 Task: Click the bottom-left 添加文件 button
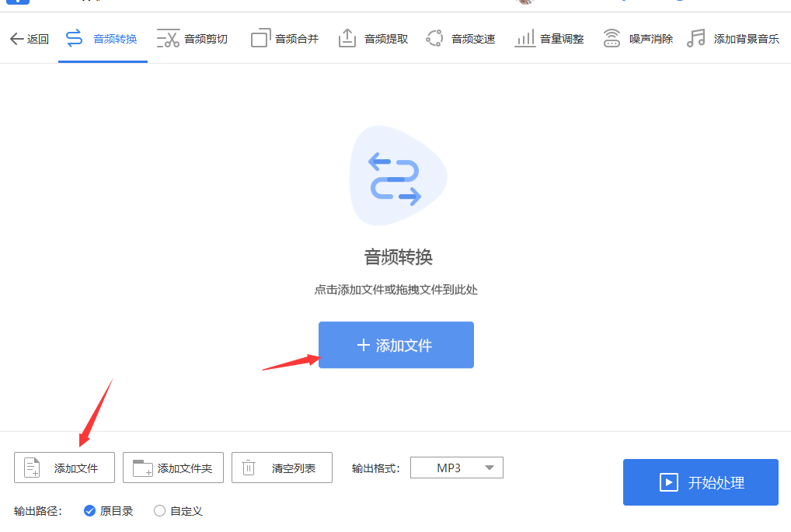[64, 468]
